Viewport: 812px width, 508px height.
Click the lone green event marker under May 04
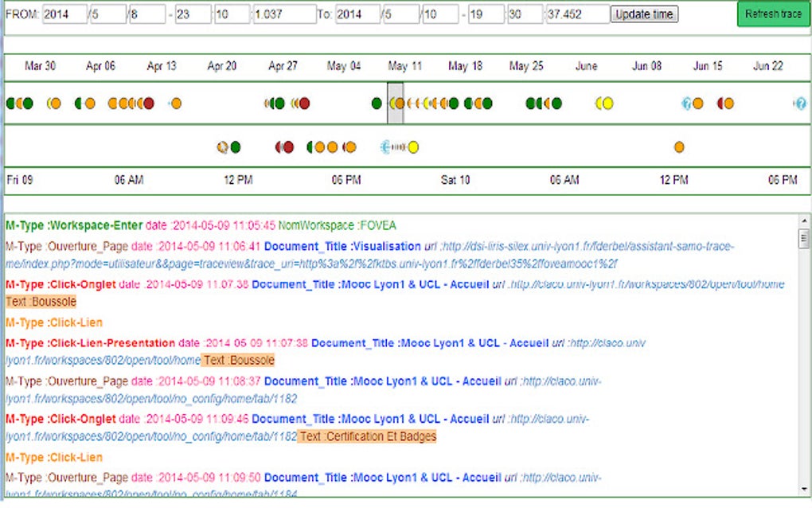click(377, 103)
